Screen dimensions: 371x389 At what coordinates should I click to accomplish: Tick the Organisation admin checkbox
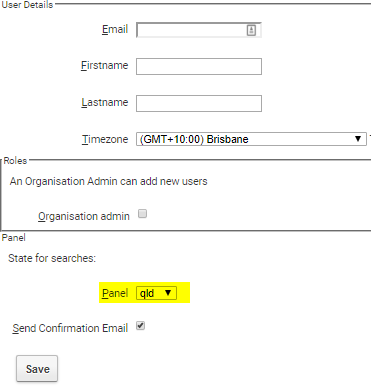pos(142,214)
